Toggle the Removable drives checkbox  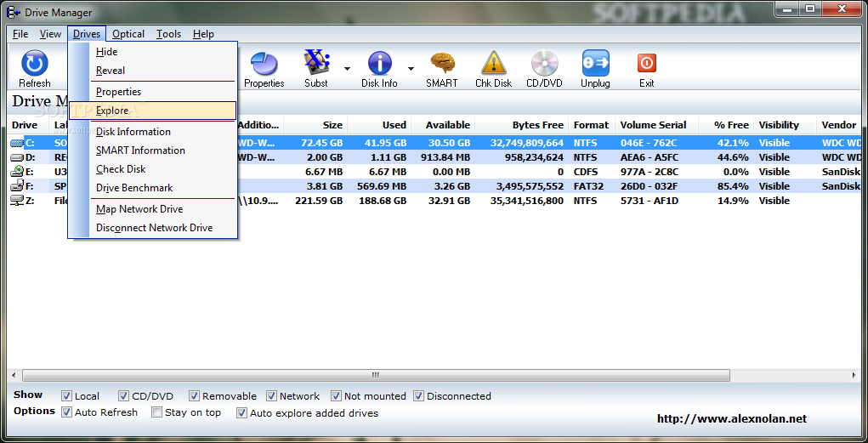tap(194, 396)
